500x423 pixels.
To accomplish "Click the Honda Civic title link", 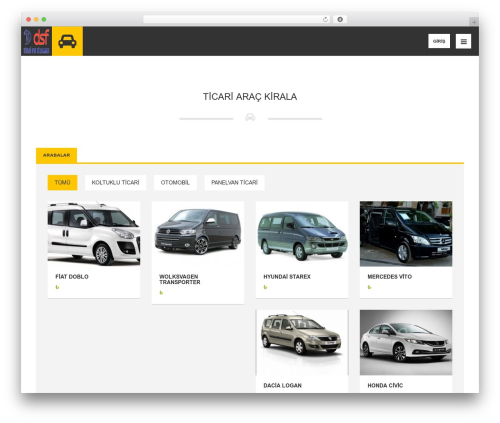I will [x=385, y=385].
